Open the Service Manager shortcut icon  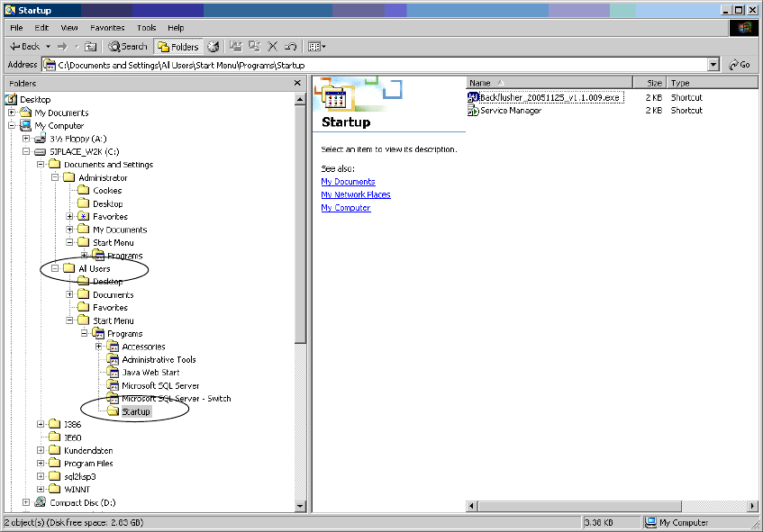[473, 111]
